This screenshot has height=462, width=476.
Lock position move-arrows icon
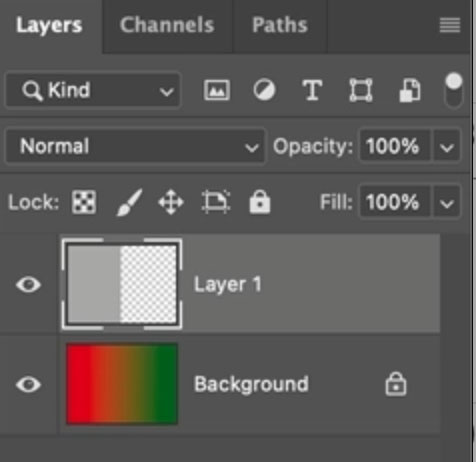(x=171, y=202)
